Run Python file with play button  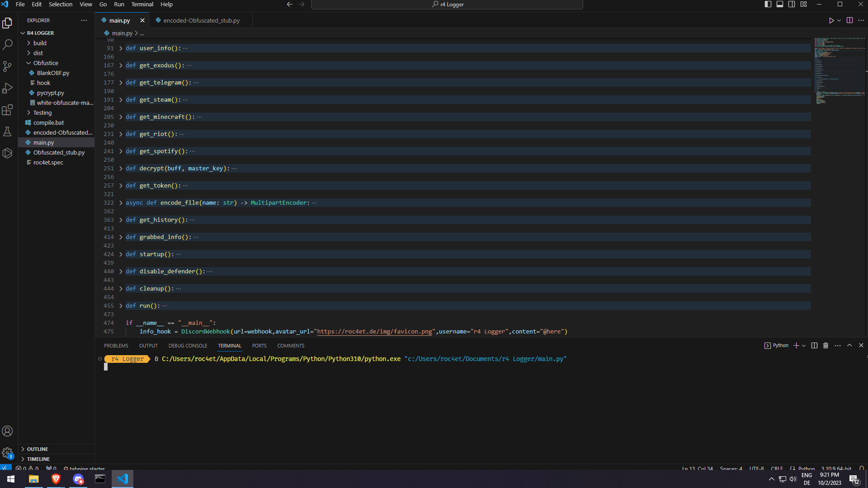(x=831, y=20)
